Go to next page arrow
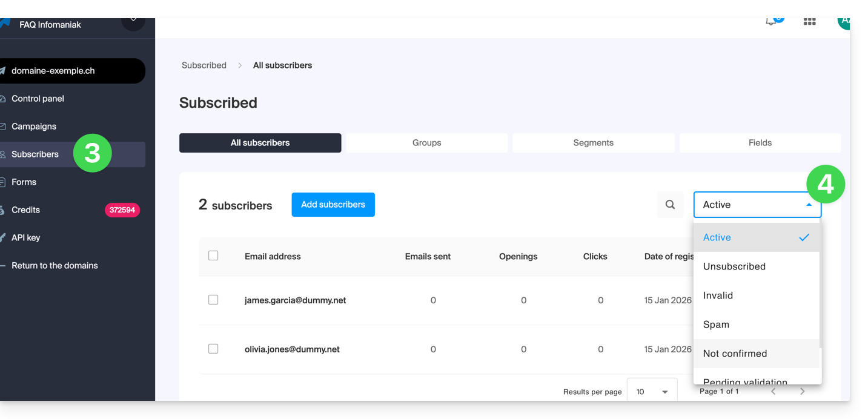Viewport: 868px width, 419px height. point(802,392)
